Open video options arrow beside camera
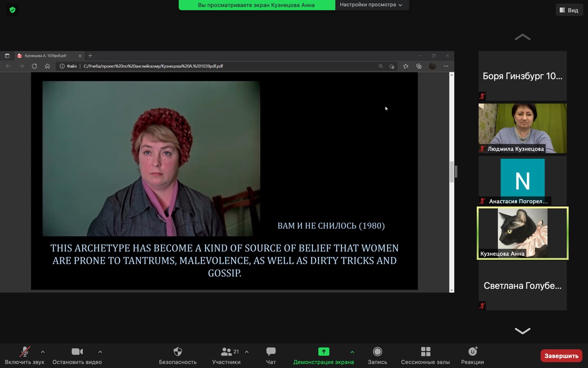The width and height of the screenshot is (588, 368). (x=100, y=352)
